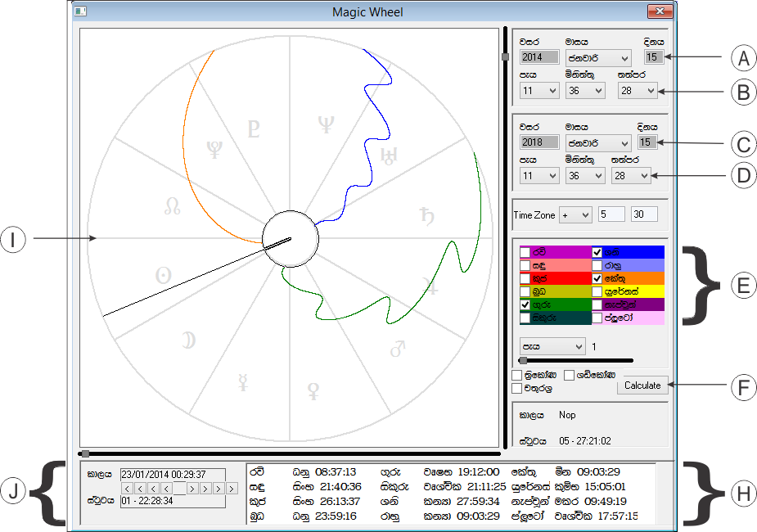Click the field showing 23/01/2014 00:29:37
The image size is (757, 532).
point(173,475)
